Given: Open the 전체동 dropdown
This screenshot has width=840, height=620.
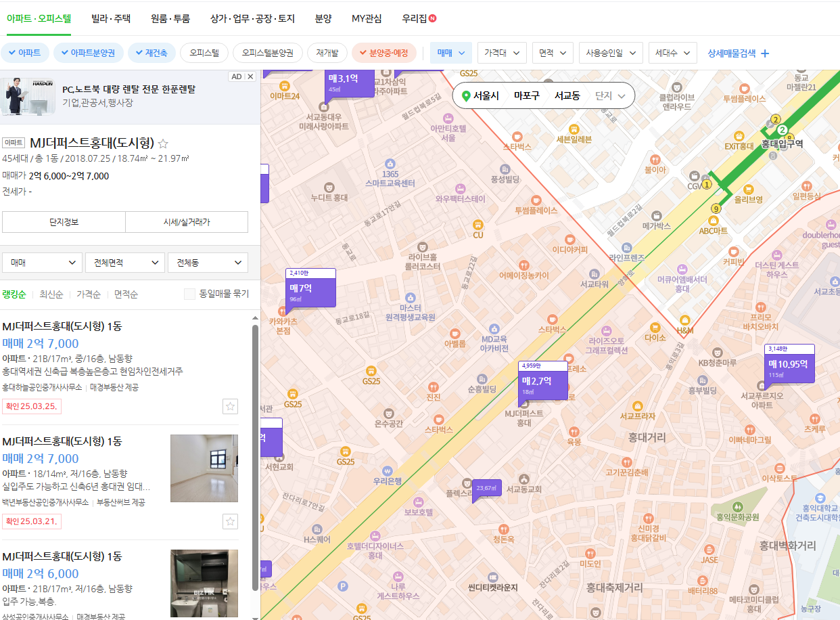Looking at the screenshot, I should (208, 263).
